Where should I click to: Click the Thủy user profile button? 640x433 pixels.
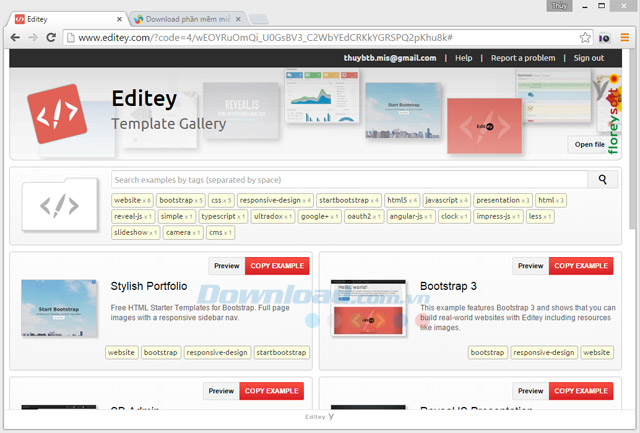coord(559,6)
